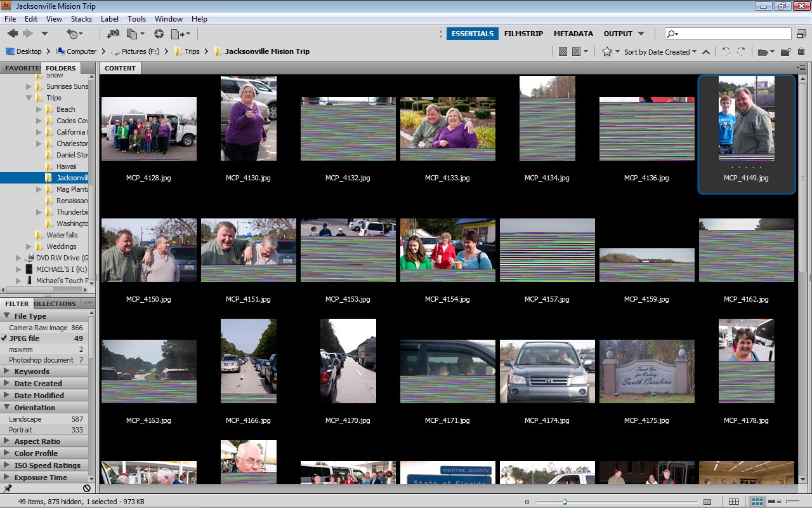812x508 pixels.
Task: Click the larger thumbnail size button
Action: pos(707,502)
